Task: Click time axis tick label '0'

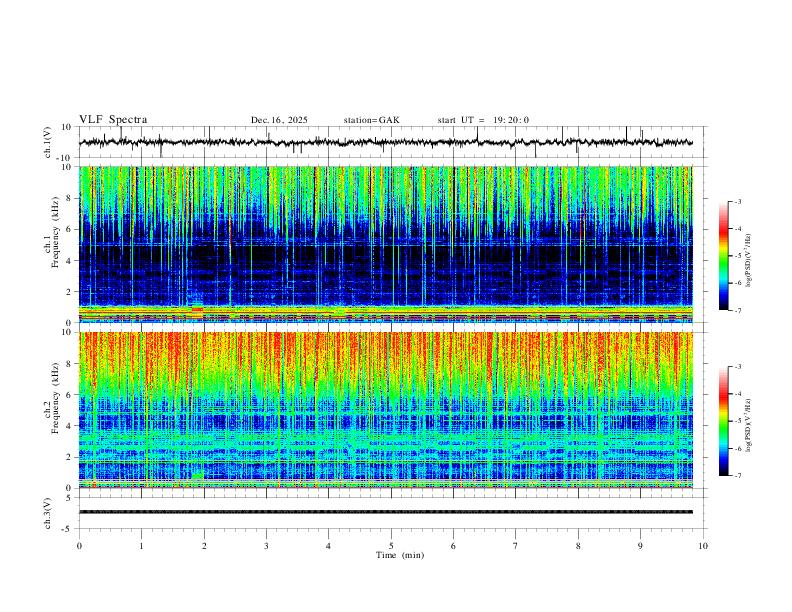Action: 79,546
